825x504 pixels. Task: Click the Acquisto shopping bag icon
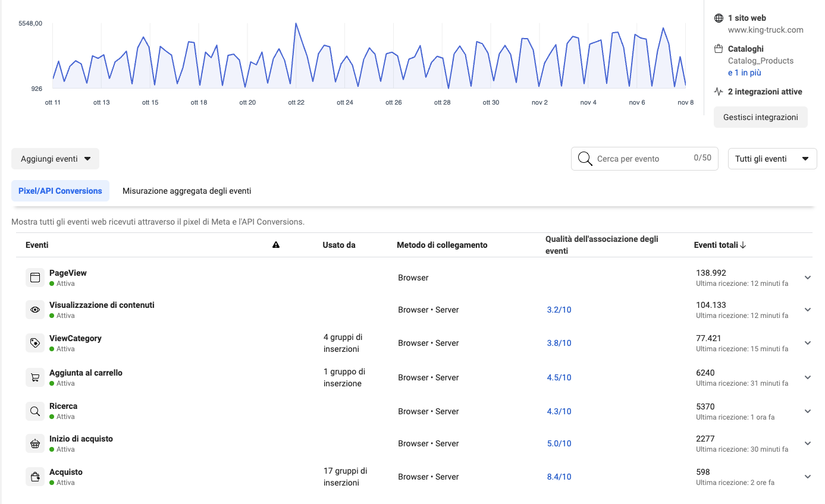click(35, 477)
